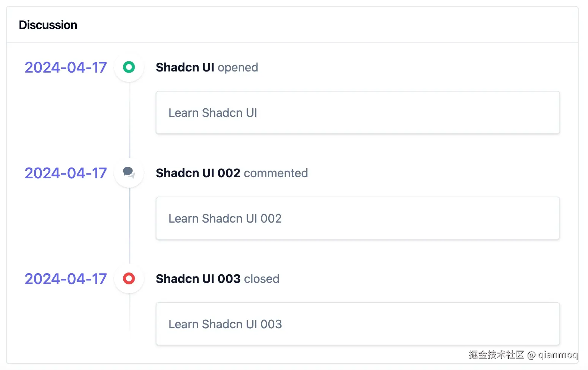Open the Learn Shadcn UI card
The width and height of the screenshot is (588, 370).
point(357,112)
